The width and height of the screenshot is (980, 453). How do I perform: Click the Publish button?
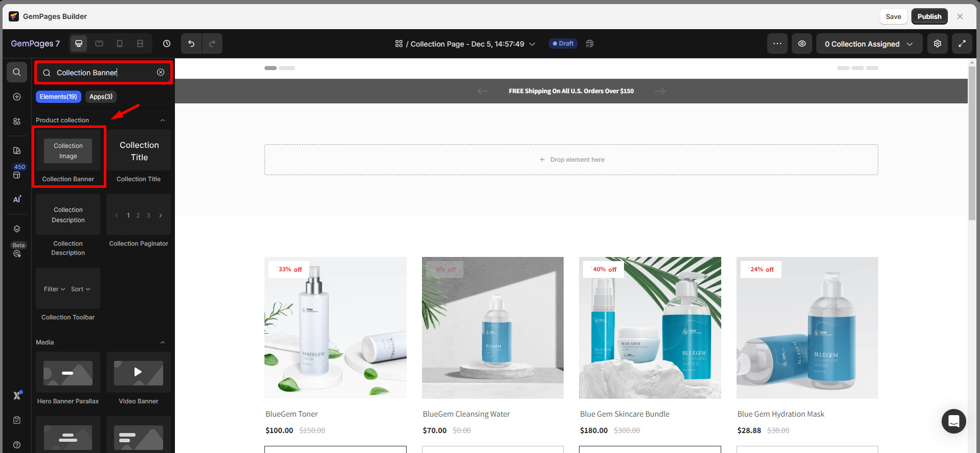[x=929, y=16]
